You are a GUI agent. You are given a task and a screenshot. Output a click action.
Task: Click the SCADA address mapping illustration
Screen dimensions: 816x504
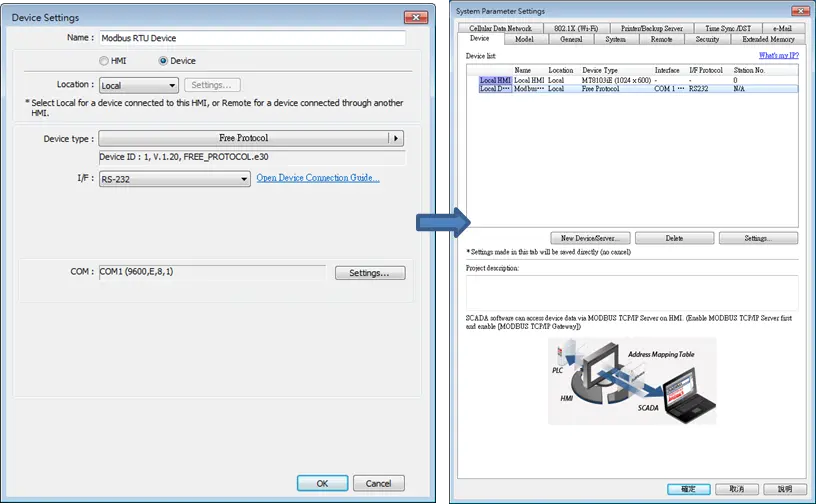(632, 381)
